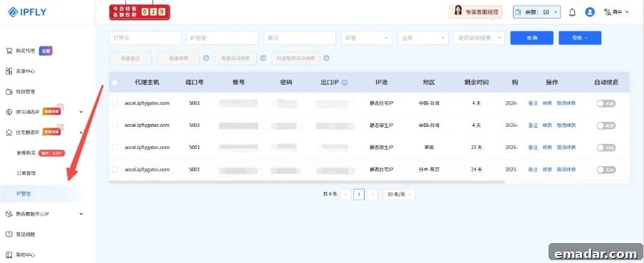The width and height of the screenshot is (644, 263).
Task: Click 取消续费 in the 4天 静态住宅IP row
Action: click(566, 103)
